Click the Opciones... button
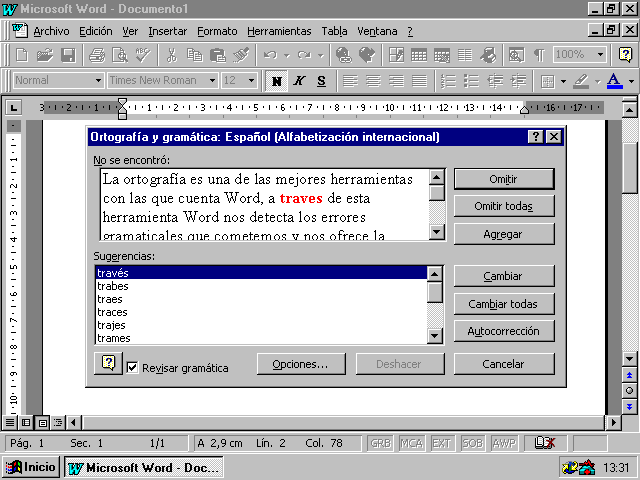Image resolution: width=640 pixels, height=480 pixels. pyautogui.click(x=301, y=364)
